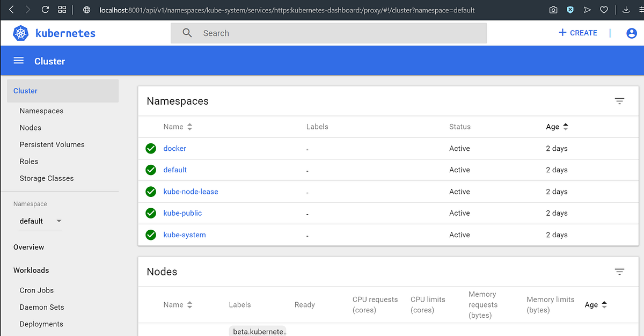Click the filter icon on the Namespaces card
Image resolution: width=644 pixels, height=336 pixels.
pos(619,101)
